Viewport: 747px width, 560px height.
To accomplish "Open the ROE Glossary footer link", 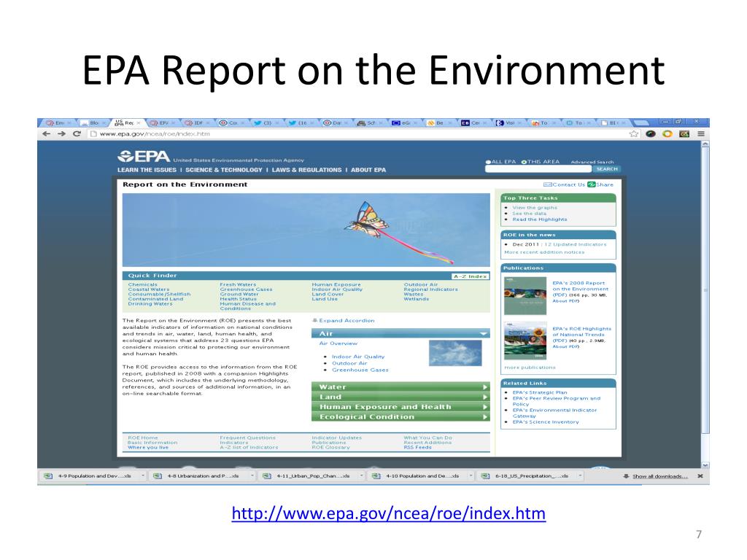I will [330, 447].
